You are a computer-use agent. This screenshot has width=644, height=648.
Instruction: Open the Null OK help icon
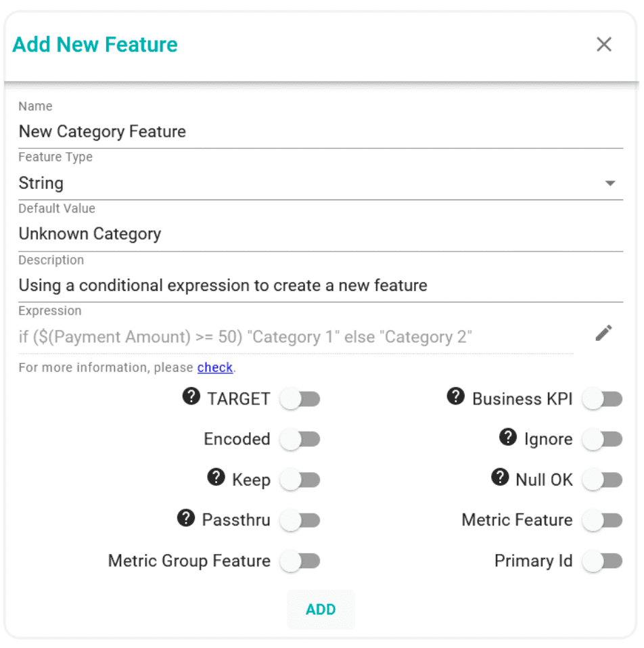pos(500,478)
